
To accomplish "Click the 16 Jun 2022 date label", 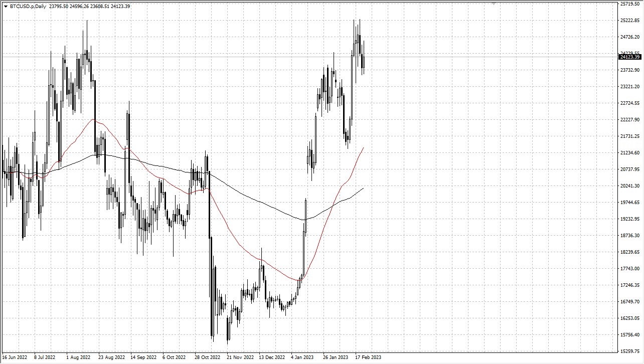I will (14, 357).
